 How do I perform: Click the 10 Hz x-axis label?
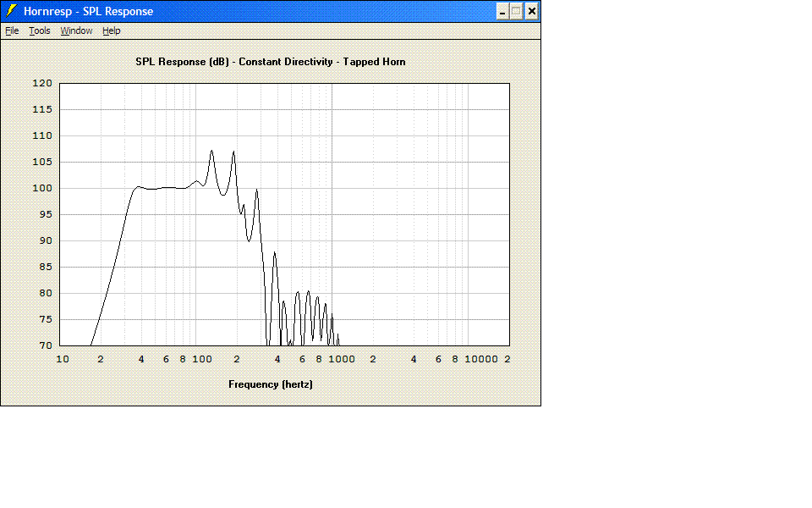coord(63,359)
